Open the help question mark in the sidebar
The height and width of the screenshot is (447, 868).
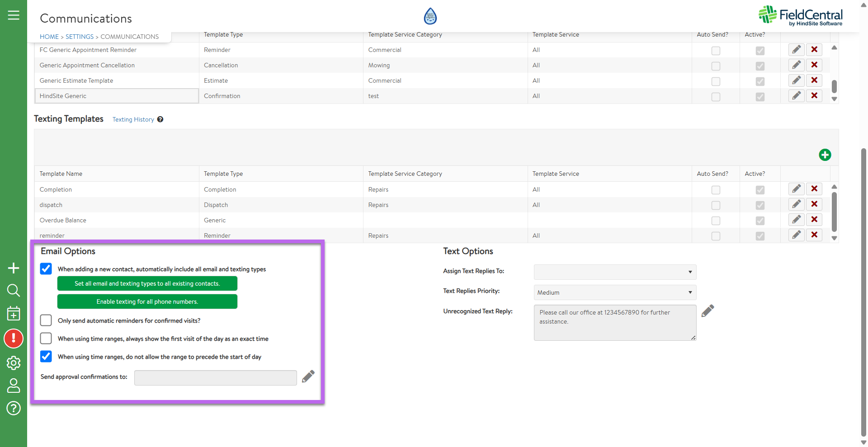point(14,408)
